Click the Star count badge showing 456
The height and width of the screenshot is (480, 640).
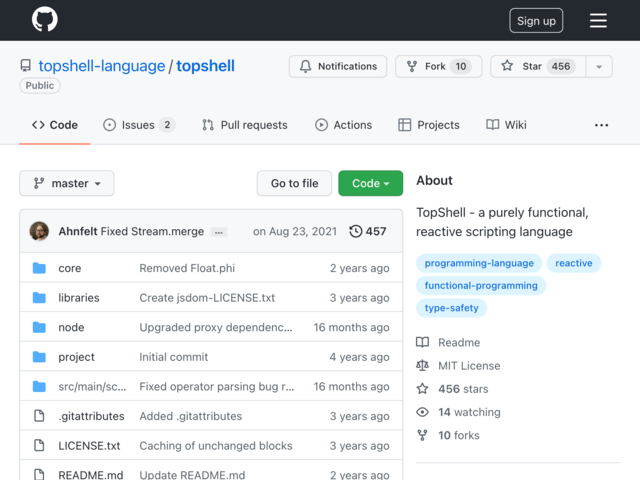pyautogui.click(x=561, y=67)
